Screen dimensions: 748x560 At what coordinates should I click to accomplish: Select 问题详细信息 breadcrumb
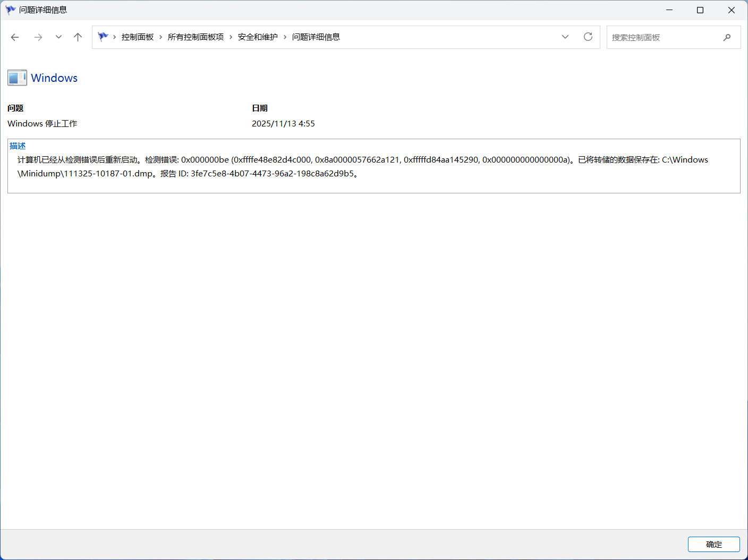(316, 37)
